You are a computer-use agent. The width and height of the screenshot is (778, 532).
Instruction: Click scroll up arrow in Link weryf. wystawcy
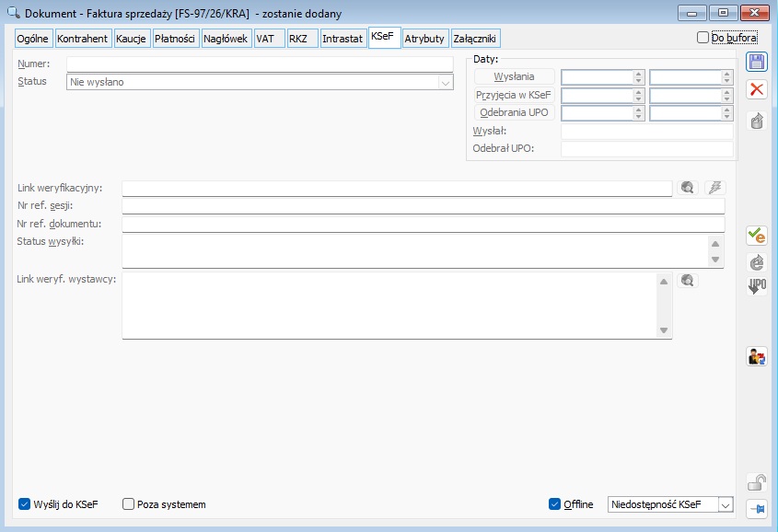click(664, 281)
